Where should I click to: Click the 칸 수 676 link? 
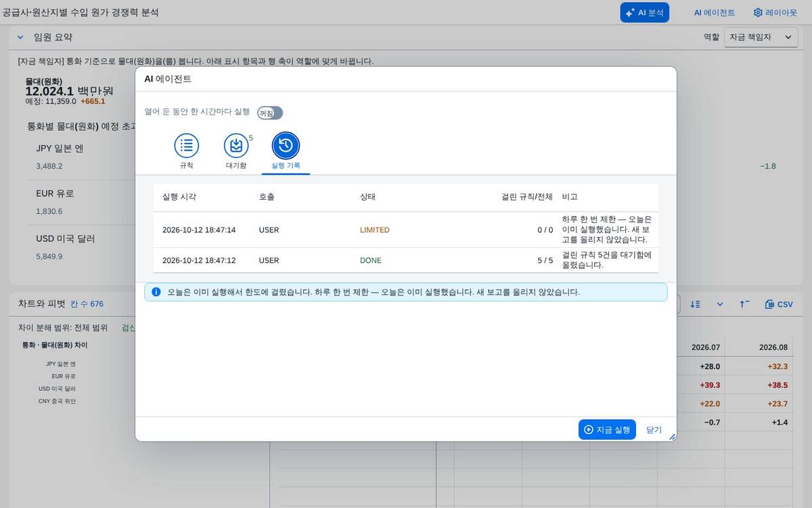[87, 304]
